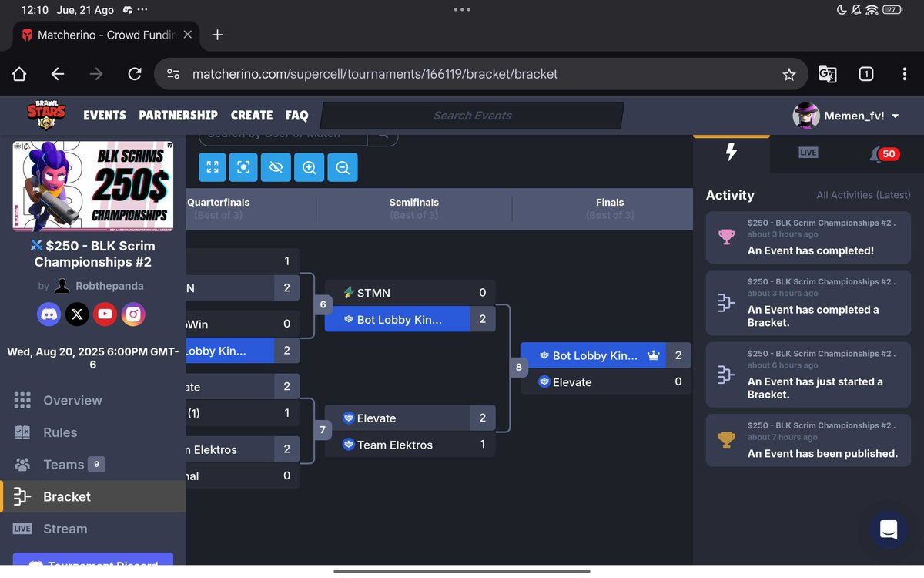Select STMN in the semifinals
Viewport: 924px width, 578px height.
410,293
